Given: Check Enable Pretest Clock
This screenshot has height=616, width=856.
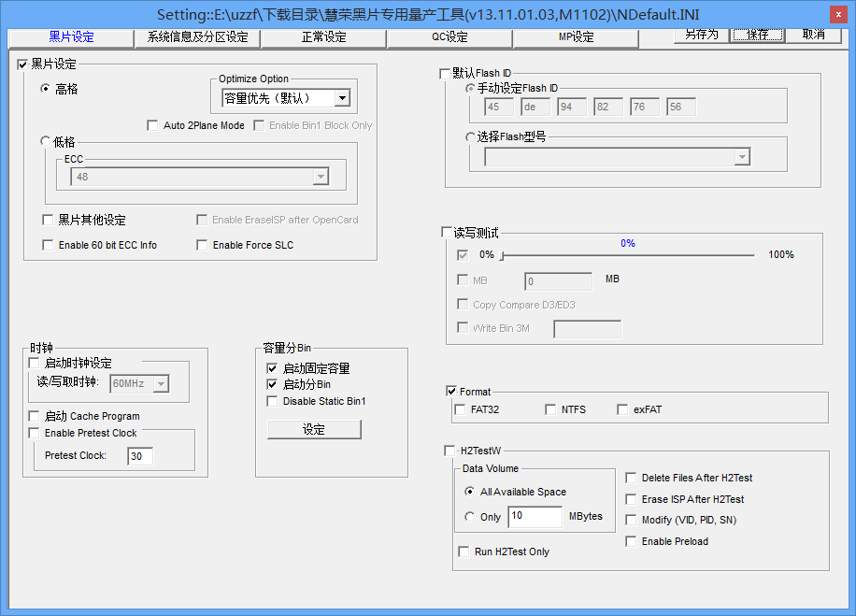Looking at the screenshot, I should 34,433.
